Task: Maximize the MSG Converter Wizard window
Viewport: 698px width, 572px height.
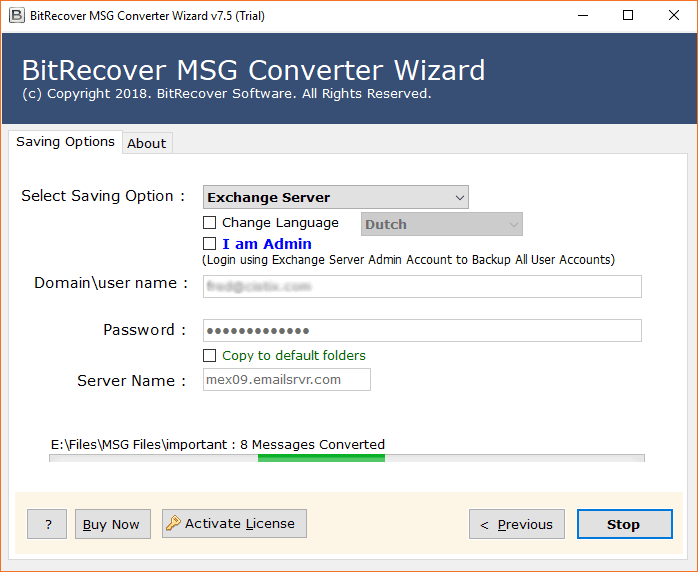Action: pos(628,16)
